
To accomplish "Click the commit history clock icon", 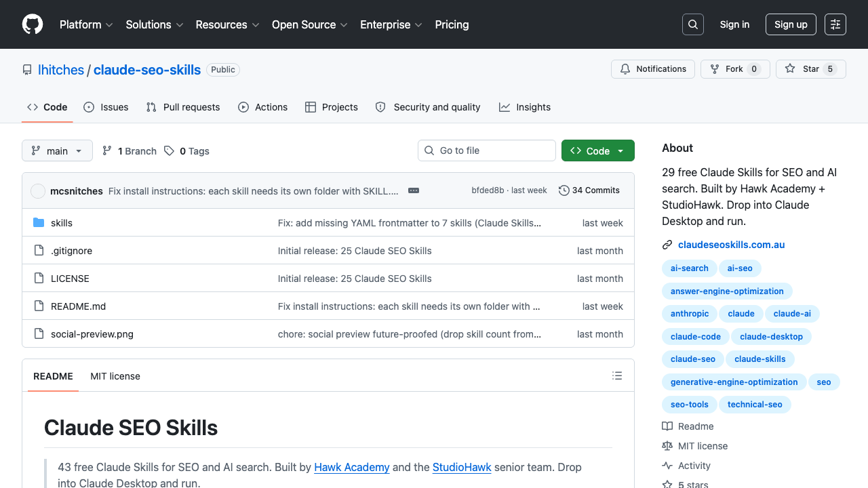I will point(564,190).
